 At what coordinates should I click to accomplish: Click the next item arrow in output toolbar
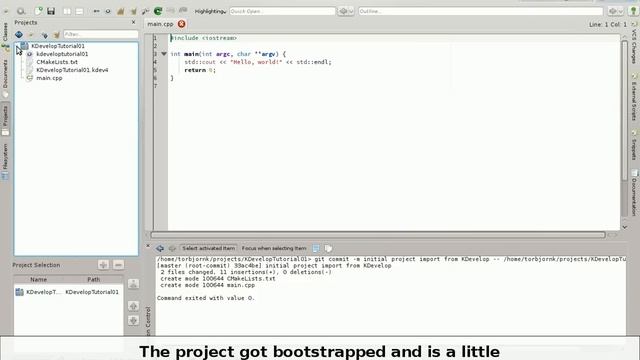(x=172, y=248)
